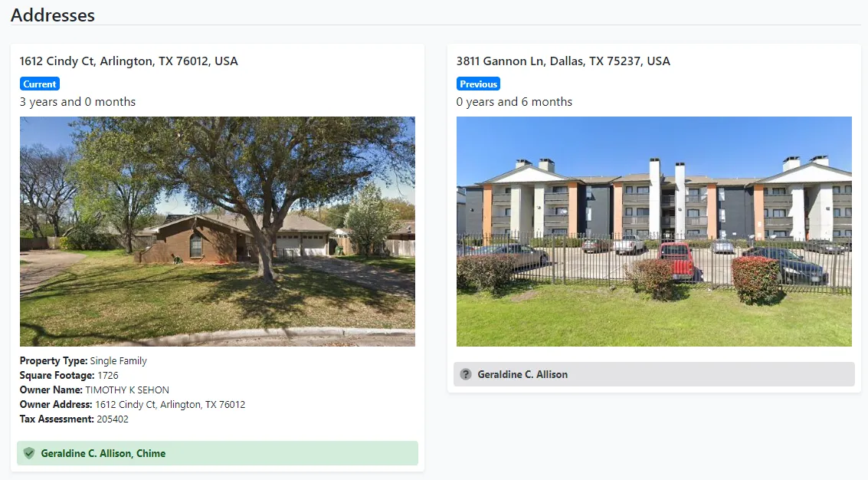This screenshot has width=868, height=480.
Task: Click the 0 years and 6 months text
Action: coord(514,102)
